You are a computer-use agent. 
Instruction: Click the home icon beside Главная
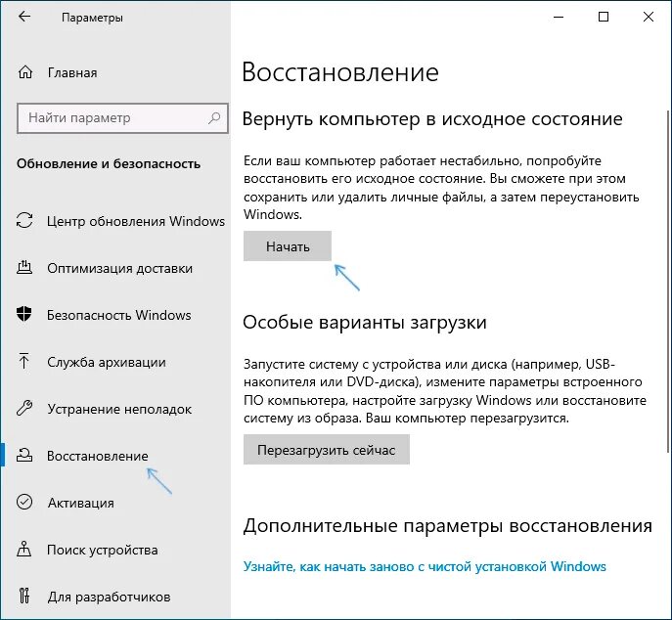click(25, 72)
